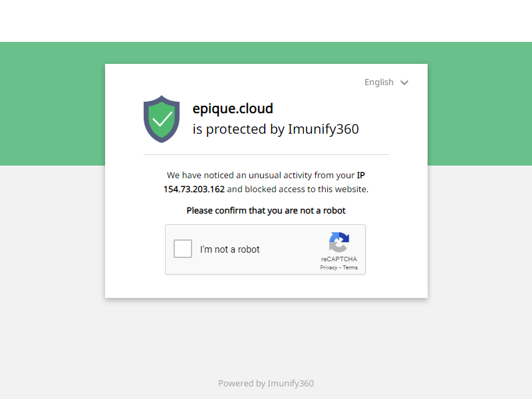Click the "I'm not a robot" label
Image resolution: width=532 pixels, height=399 pixels.
click(229, 249)
